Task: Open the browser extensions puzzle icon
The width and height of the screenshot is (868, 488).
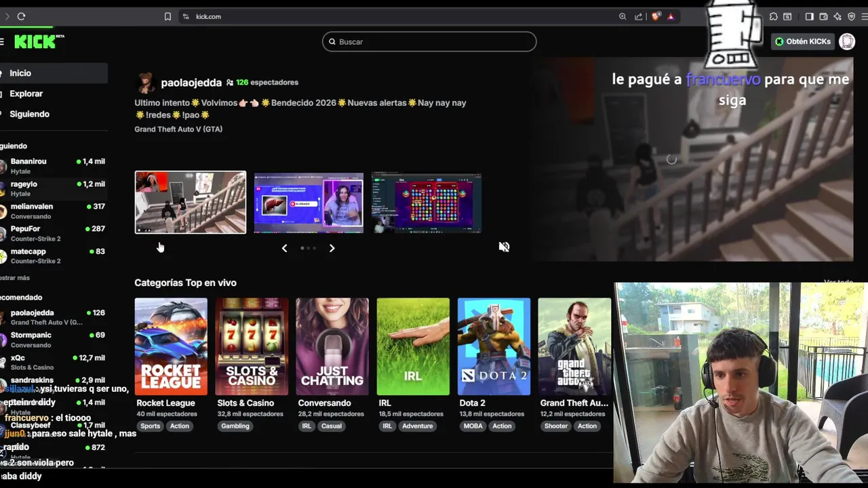Action: (x=773, y=16)
